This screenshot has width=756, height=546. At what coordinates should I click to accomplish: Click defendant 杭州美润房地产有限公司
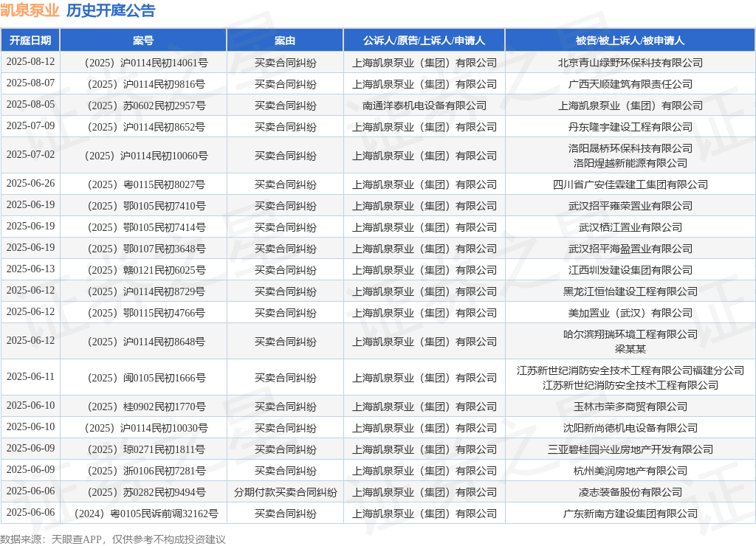630,471
